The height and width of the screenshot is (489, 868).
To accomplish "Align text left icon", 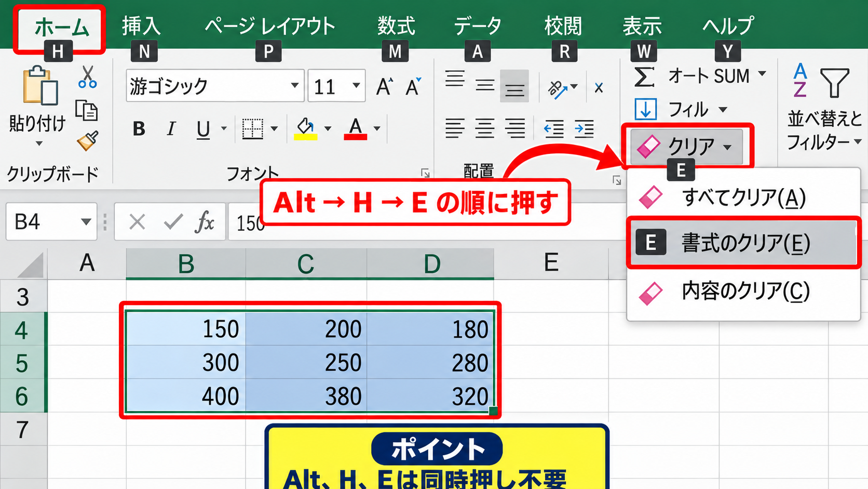I will (x=455, y=128).
